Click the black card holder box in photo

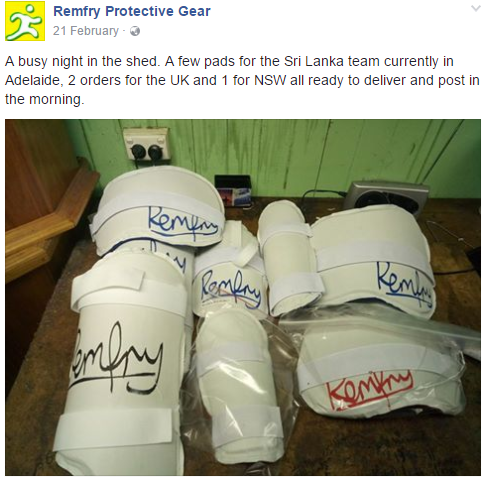(x=233, y=190)
